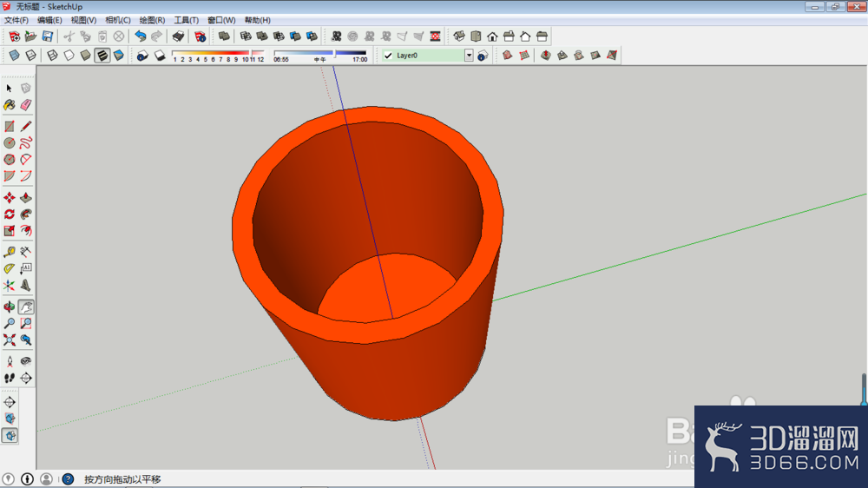Open file with folder icon
This screenshot has width=868, height=488.
pos(30,36)
